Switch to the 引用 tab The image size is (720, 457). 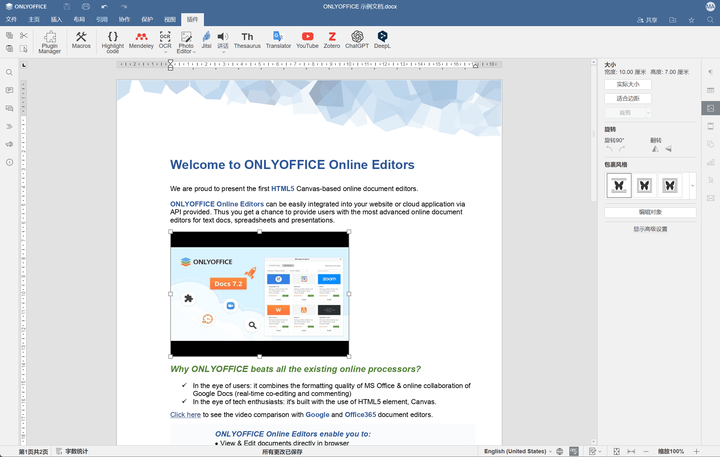pos(102,19)
